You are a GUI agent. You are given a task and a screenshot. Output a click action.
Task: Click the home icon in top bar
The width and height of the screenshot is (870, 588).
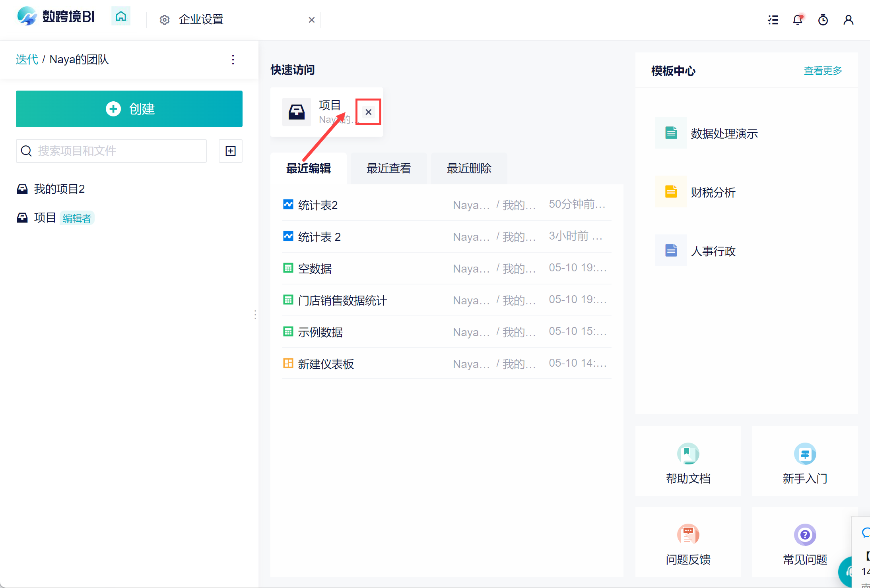pyautogui.click(x=121, y=17)
